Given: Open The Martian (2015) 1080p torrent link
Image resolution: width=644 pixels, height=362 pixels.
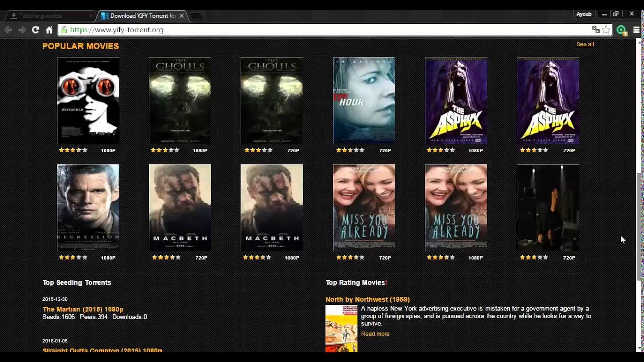Looking at the screenshot, I should coord(83,309).
